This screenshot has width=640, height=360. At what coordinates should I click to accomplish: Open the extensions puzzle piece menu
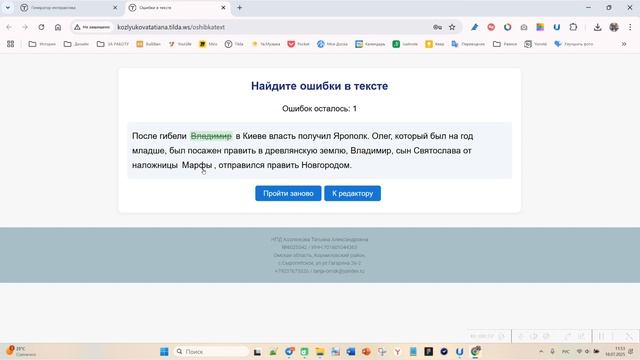(x=573, y=27)
